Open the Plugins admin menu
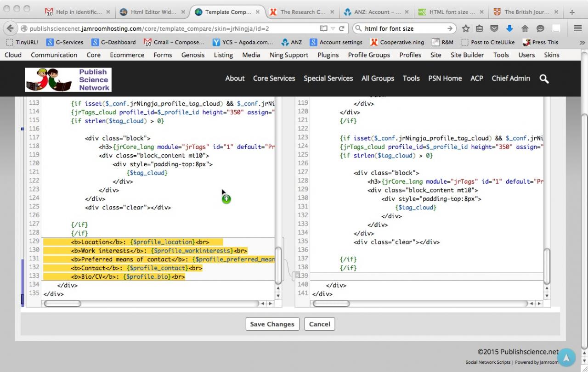Viewport: 588px width, 372px height. coord(328,55)
